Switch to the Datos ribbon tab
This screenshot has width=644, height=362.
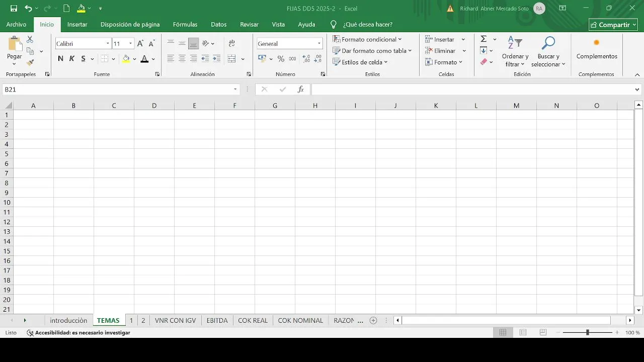(x=218, y=24)
